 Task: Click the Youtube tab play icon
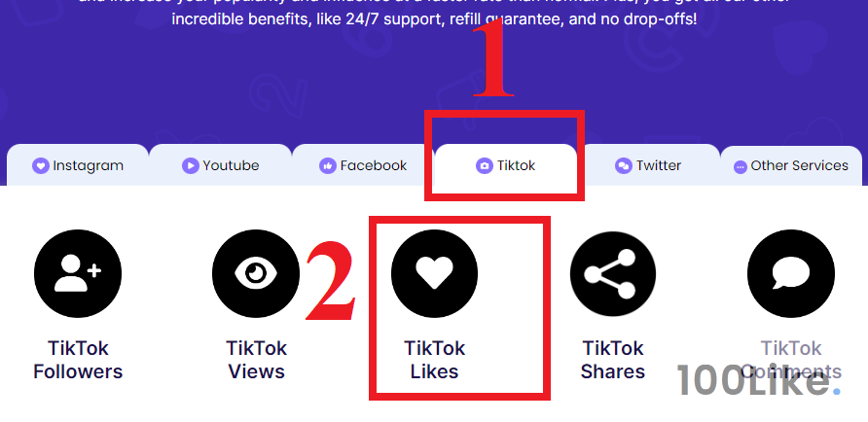pyautogui.click(x=191, y=165)
